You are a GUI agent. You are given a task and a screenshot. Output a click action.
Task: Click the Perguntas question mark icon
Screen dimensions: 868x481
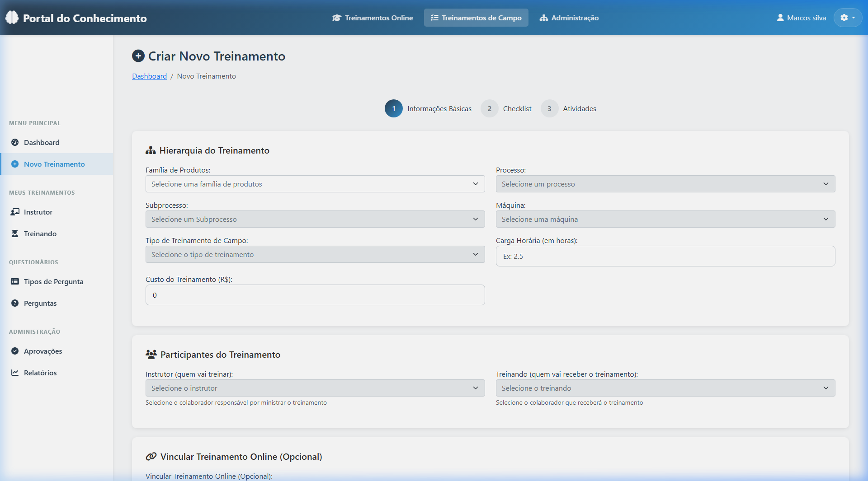click(15, 303)
